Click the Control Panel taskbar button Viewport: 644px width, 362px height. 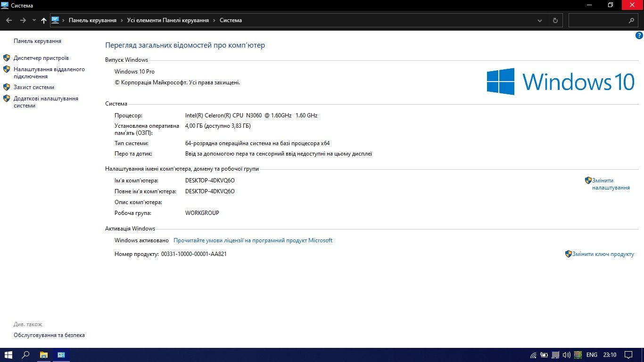pos(61,355)
